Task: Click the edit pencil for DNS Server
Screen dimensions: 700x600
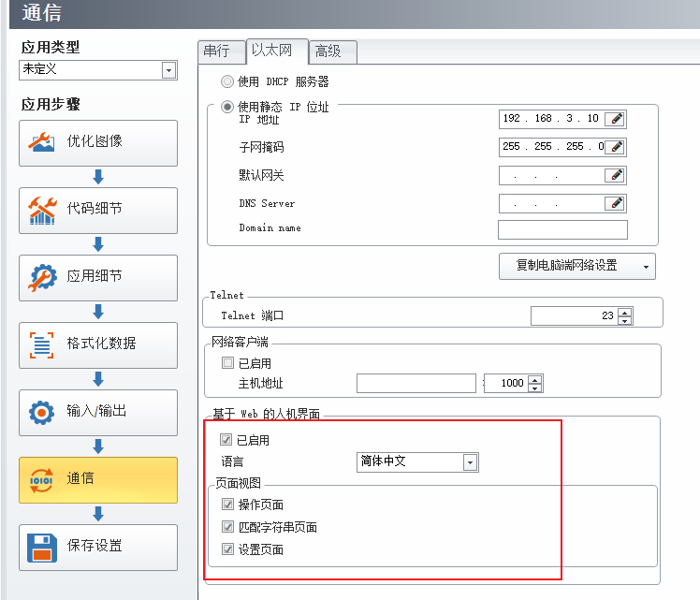Action: (x=615, y=203)
